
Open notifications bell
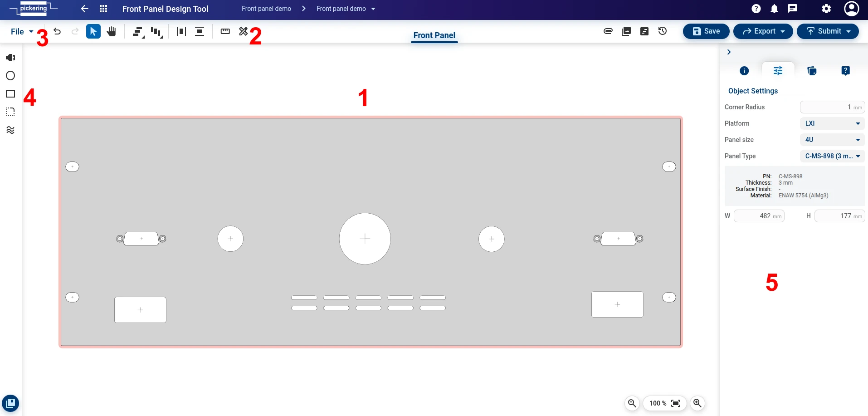click(x=775, y=9)
